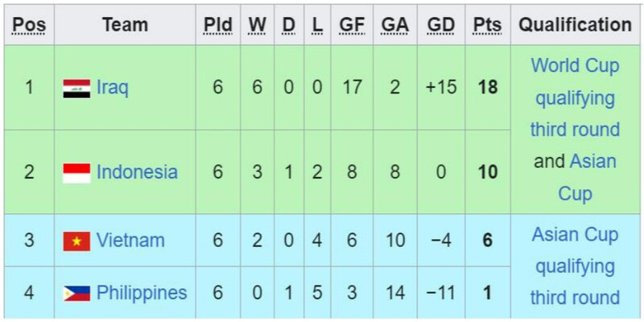
Task: Open Asian Cup qualifying third round link
Action: click(x=575, y=266)
